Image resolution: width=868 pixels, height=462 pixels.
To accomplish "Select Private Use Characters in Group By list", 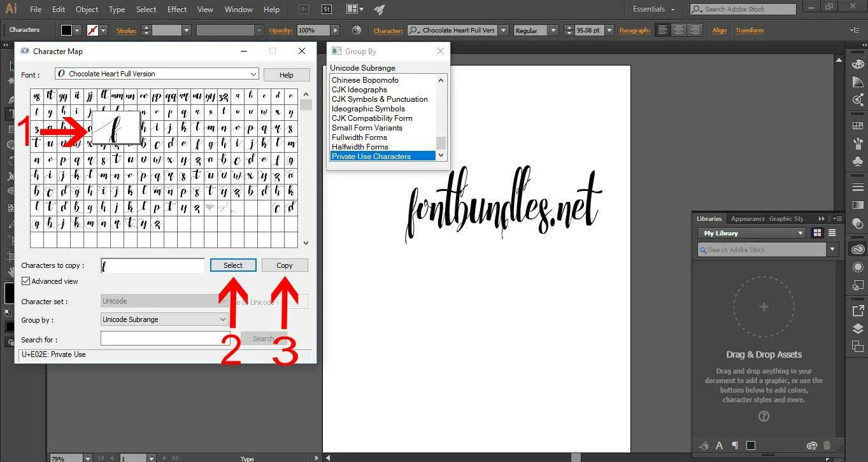I will coord(382,156).
